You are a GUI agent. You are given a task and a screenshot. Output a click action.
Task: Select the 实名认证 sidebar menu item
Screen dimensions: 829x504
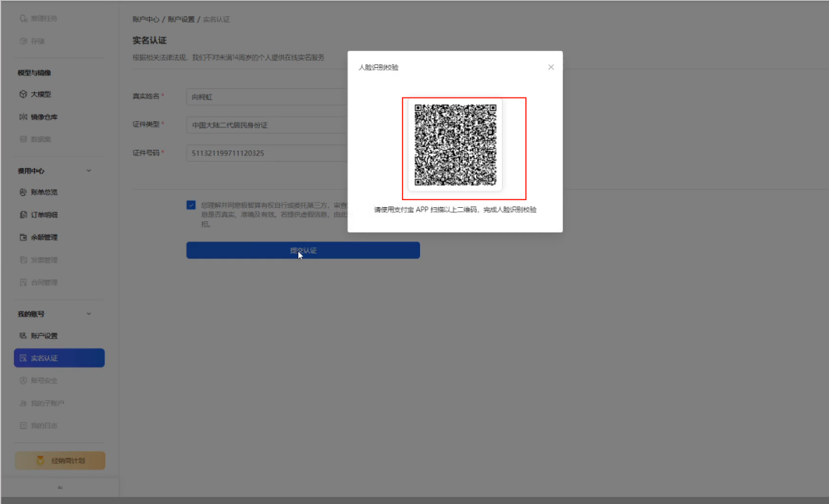(60, 358)
